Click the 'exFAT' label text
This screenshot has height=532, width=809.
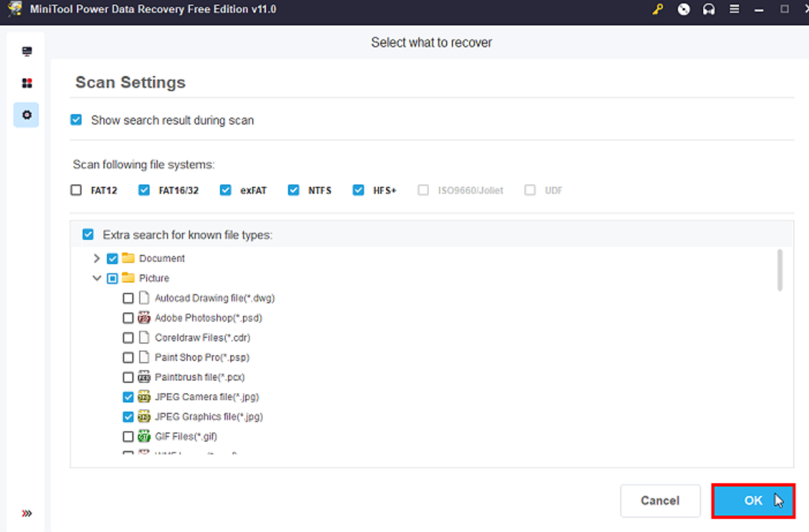pyautogui.click(x=253, y=191)
